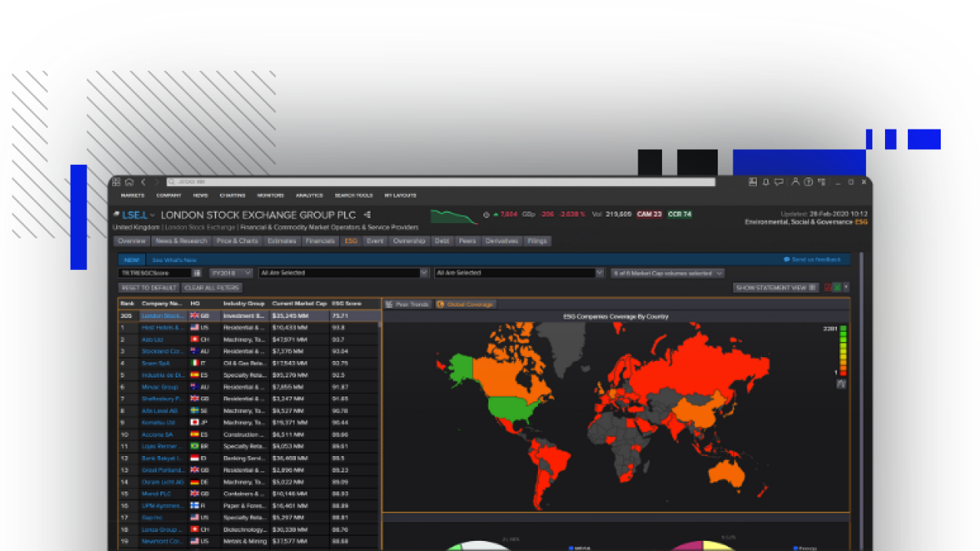Image resolution: width=980 pixels, height=551 pixels.
Task: Open the first All Are Selected dropdown
Action: tap(344, 273)
